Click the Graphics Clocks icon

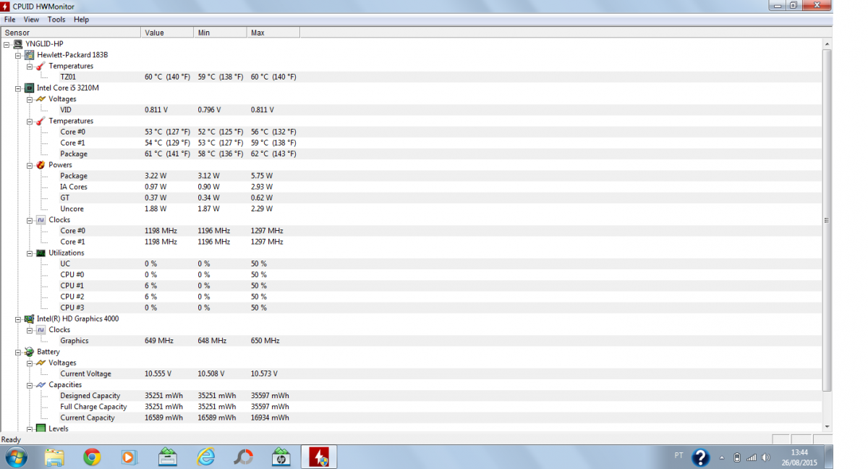coord(41,330)
